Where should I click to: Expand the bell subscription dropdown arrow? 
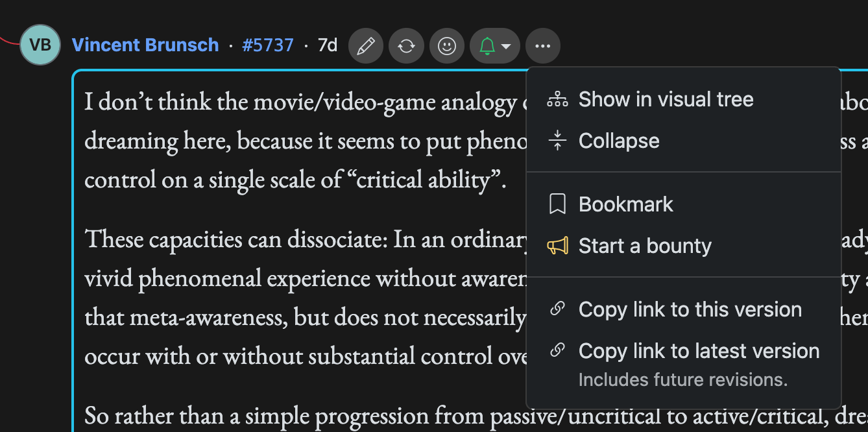click(507, 47)
